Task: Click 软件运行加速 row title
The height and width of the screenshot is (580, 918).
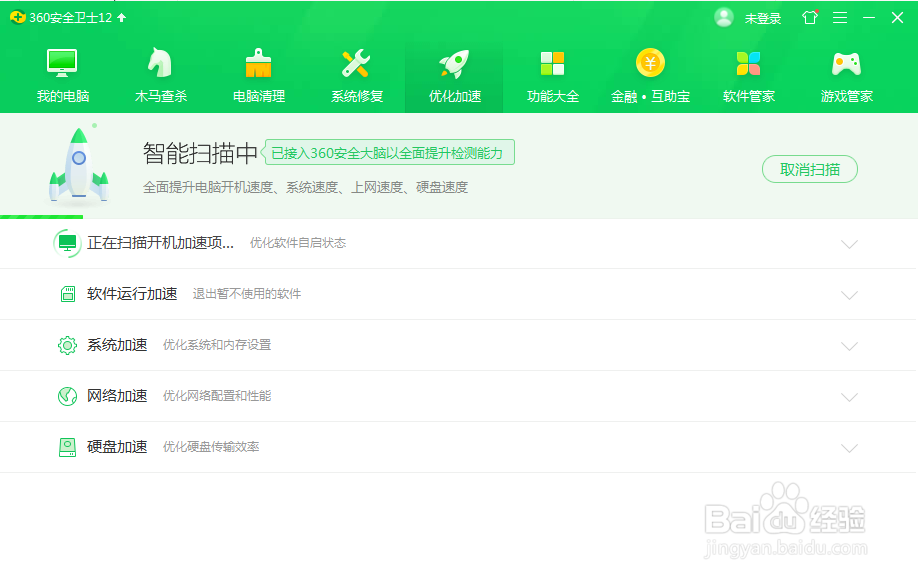Action: click(132, 294)
